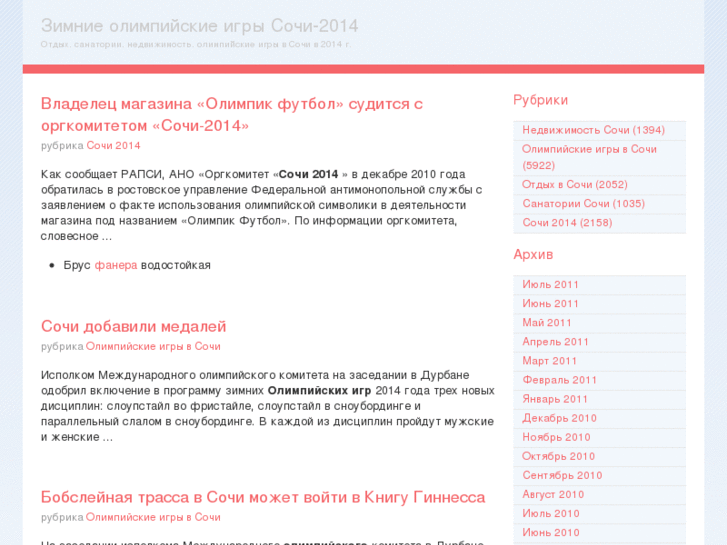727x545 pixels.
Task: Follow the фанера link
Action: click(116, 265)
